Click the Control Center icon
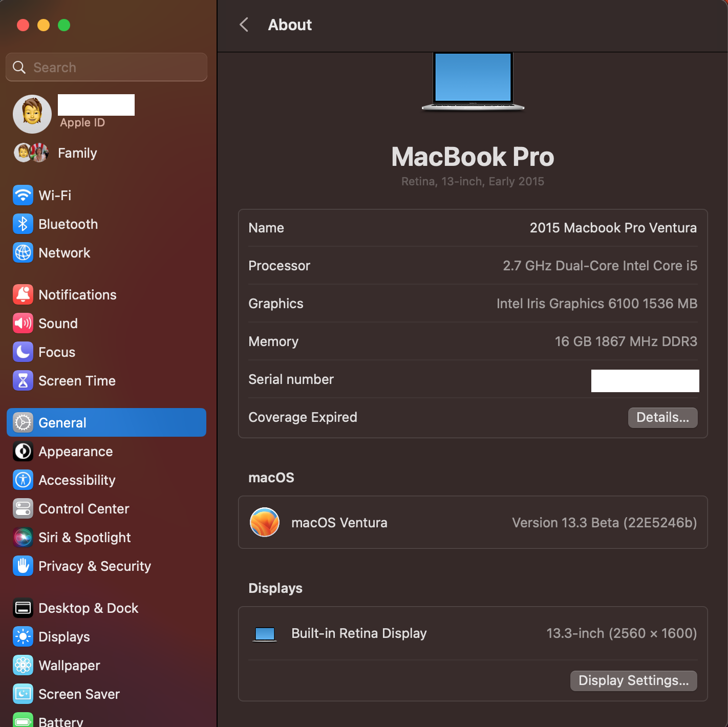 pos(23,509)
